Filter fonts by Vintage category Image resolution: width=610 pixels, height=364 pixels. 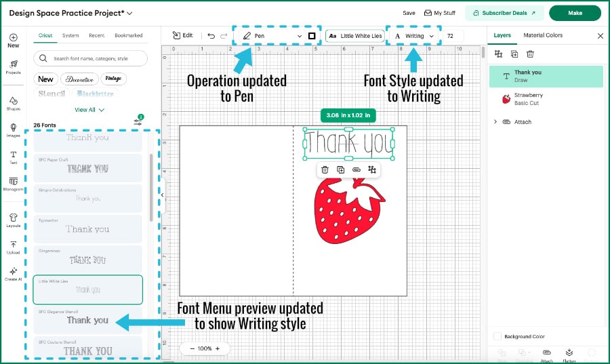(x=113, y=79)
